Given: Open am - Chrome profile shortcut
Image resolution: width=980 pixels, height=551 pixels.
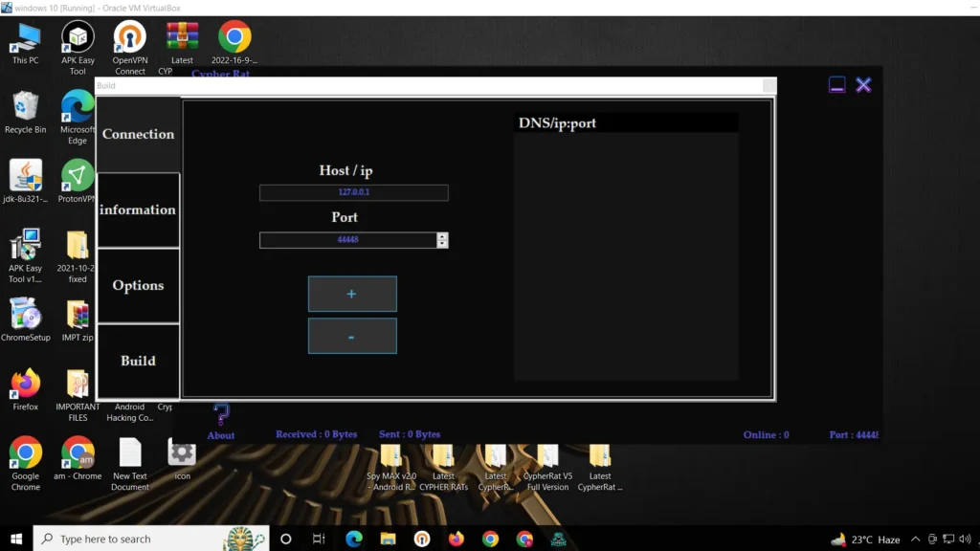Looking at the screenshot, I should (x=78, y=458).
